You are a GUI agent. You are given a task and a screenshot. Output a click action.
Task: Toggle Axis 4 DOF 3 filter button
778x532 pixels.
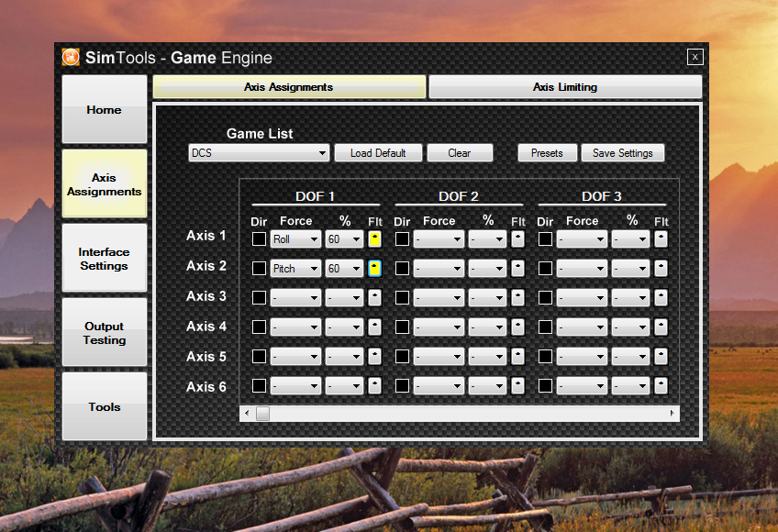pyautogui.click(x=661, y=327)
